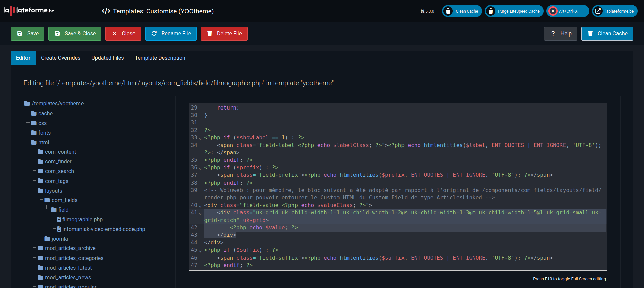Click the css folder icon

pyautogui.click(x=34, y=123)
